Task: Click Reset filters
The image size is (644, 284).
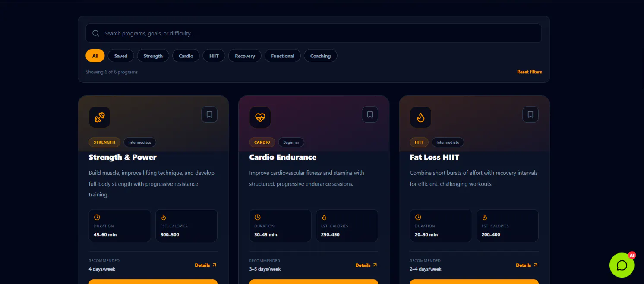Action: (530, 72)
